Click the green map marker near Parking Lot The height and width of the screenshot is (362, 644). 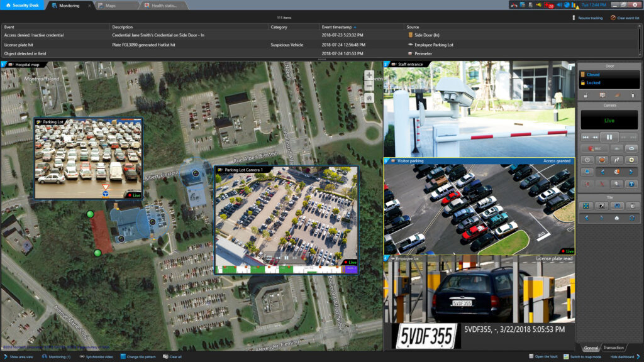90,215
